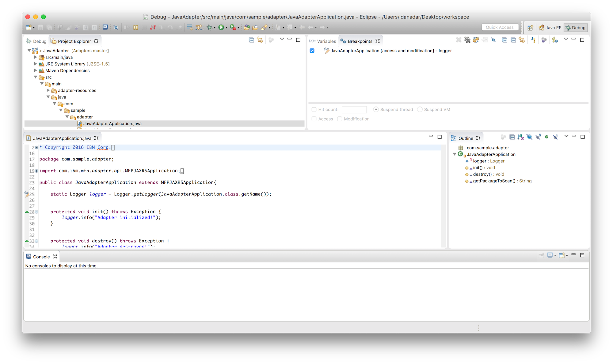Click the green Run button icon

tap(221, 28)
